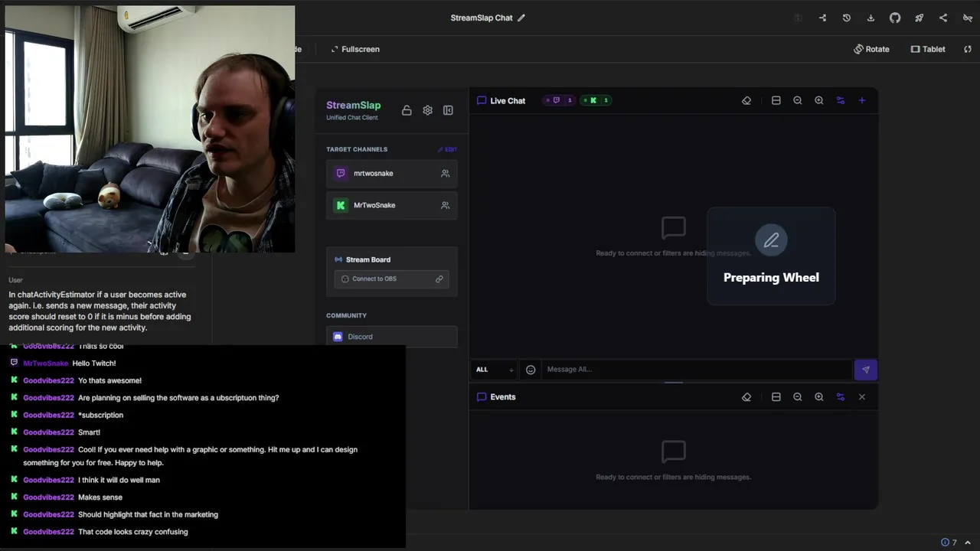980x551 pixels.
Task: Open viewers icon for MrTwoSnake Kick
Action: (x=445, y=205)
